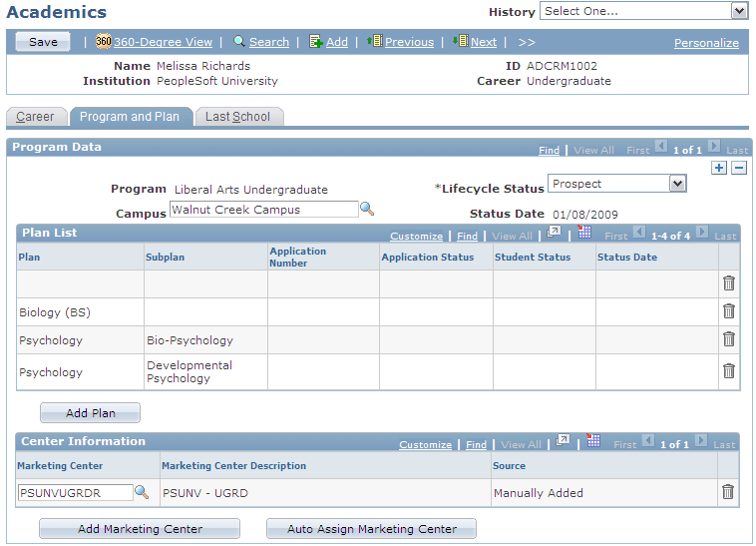The width and height of the screenshot is (756, 546).
Task: Click Find in Program Data header
Action: point(550,150)
